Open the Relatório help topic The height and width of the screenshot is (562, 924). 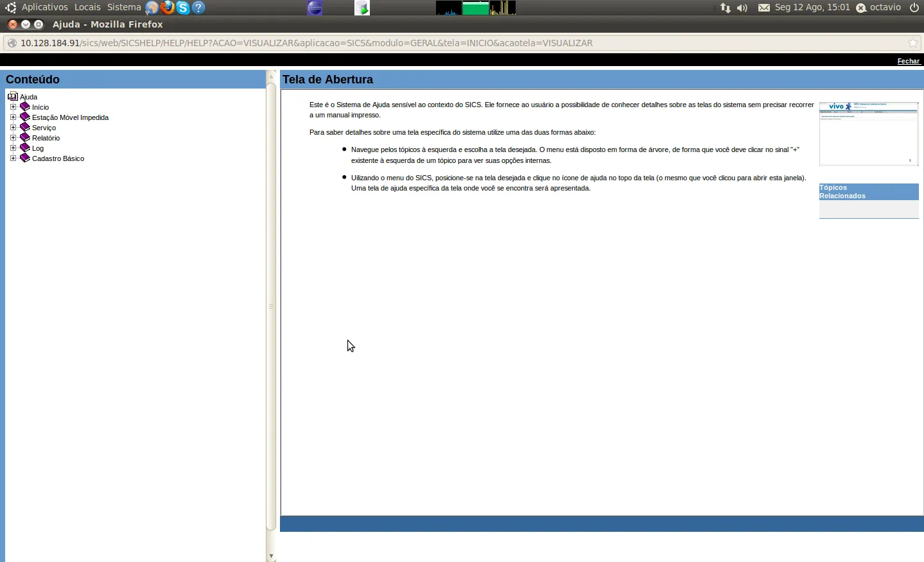[46, 138]
